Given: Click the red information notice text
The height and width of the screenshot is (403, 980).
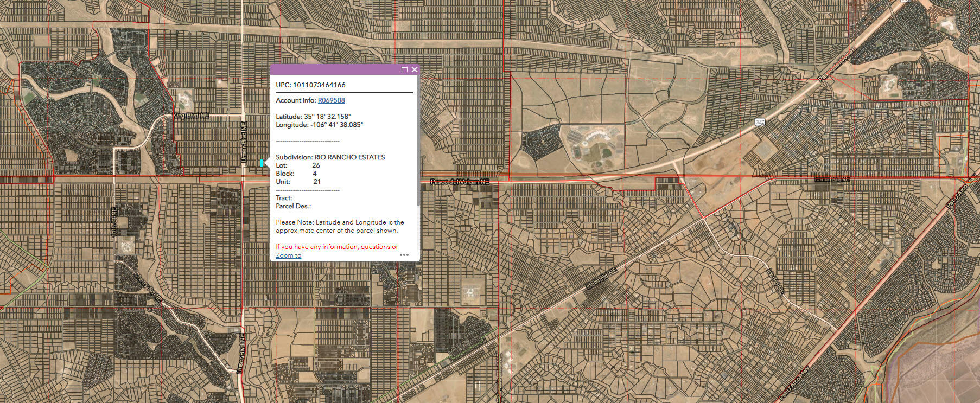Looking at the screenshot, I should 336,247.
